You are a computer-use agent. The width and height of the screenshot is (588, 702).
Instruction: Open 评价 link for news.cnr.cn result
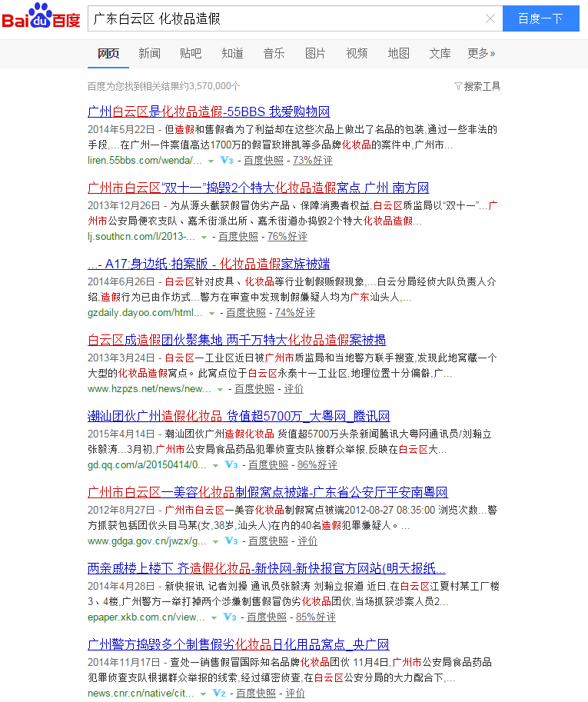[x=295, y=693]
